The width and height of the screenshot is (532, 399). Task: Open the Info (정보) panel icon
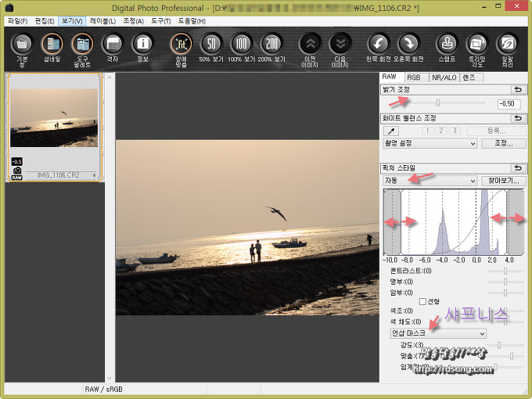point(142,44)
